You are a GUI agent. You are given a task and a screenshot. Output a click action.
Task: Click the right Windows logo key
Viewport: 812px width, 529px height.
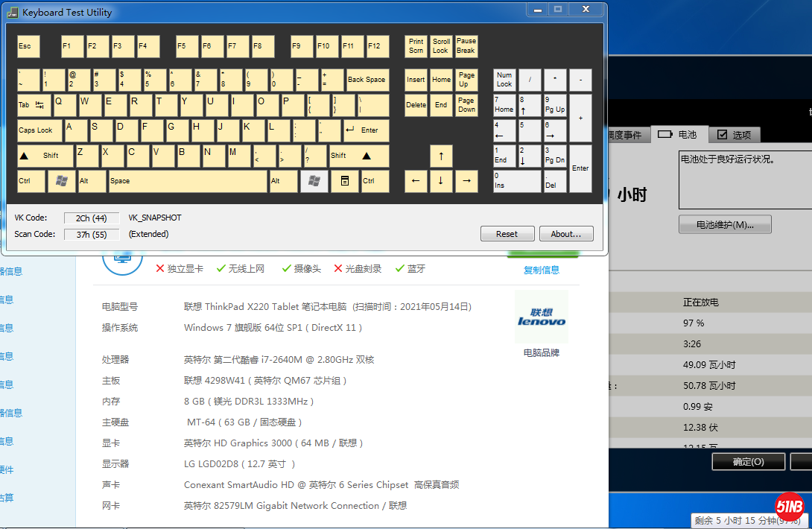point(314,181)
